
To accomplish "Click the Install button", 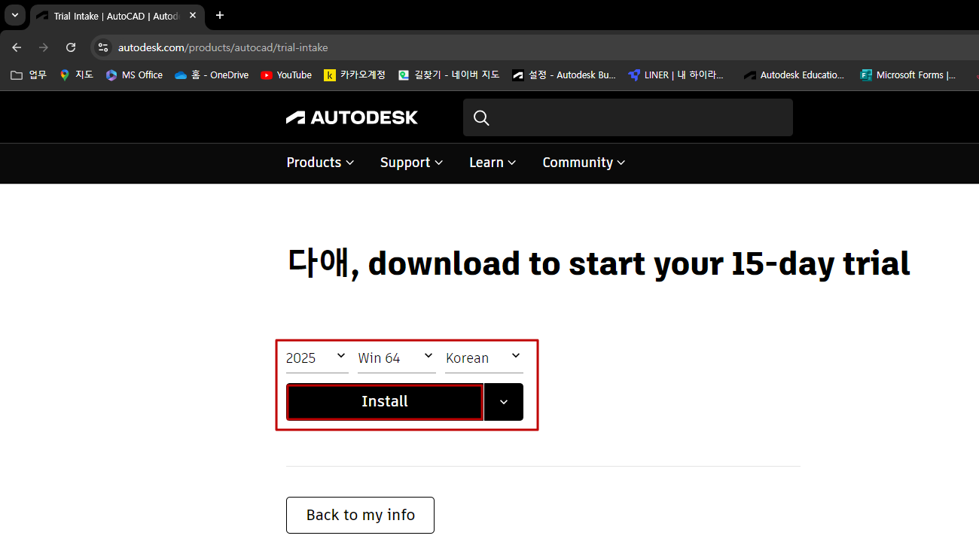I will [384, 401].
